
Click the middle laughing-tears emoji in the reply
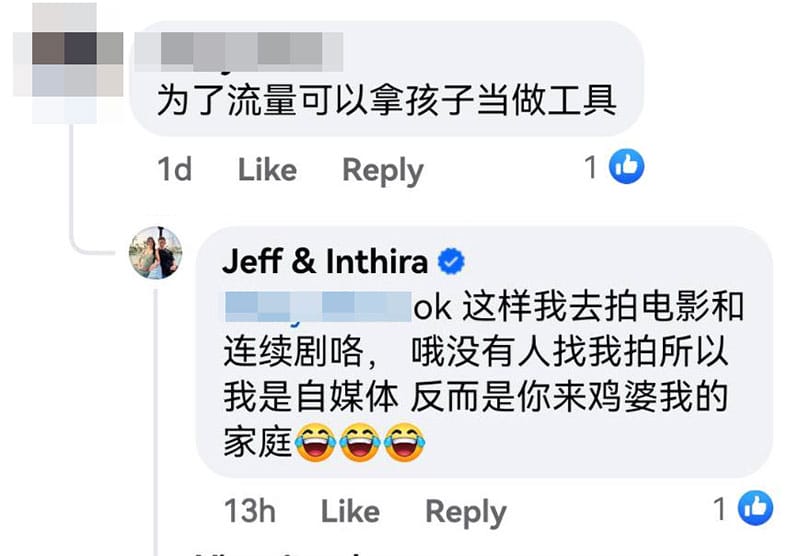[360, 442]
